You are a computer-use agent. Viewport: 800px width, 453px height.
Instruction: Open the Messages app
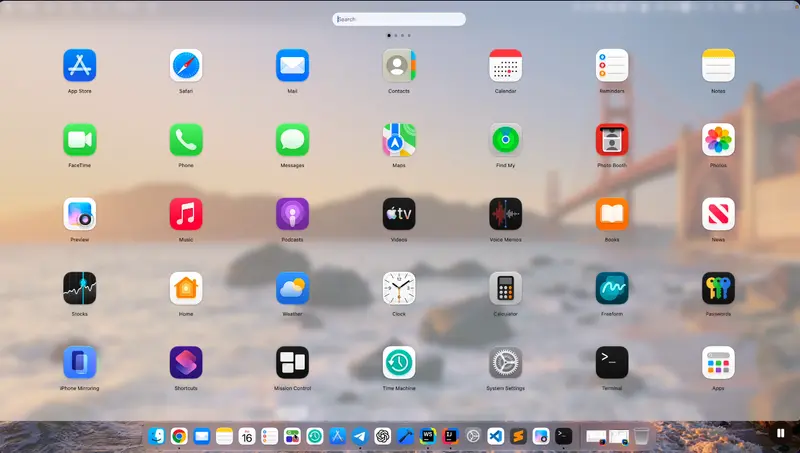pos(292,140)
